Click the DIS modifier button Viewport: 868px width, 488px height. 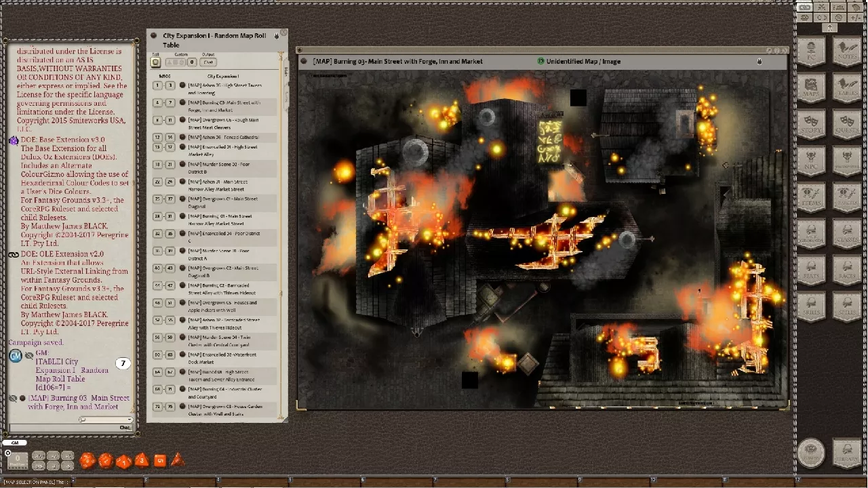click(x=39, y=466)
